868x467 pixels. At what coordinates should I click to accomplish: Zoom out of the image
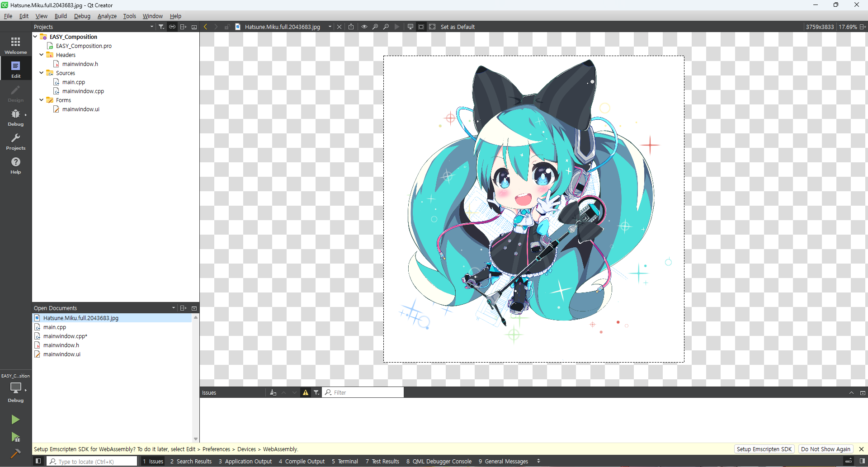tap(386, 27)
